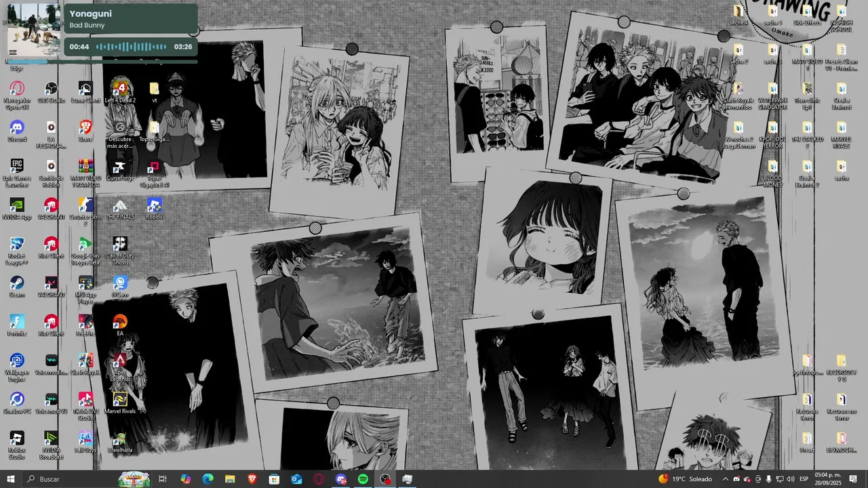
Task: Open the Apex Legends icon
Action: pyautogui.click(x=120, y=368)
